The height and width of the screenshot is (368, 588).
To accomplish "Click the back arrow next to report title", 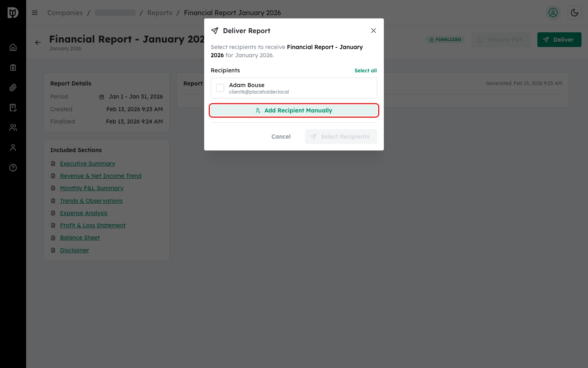I will [38, 42].
